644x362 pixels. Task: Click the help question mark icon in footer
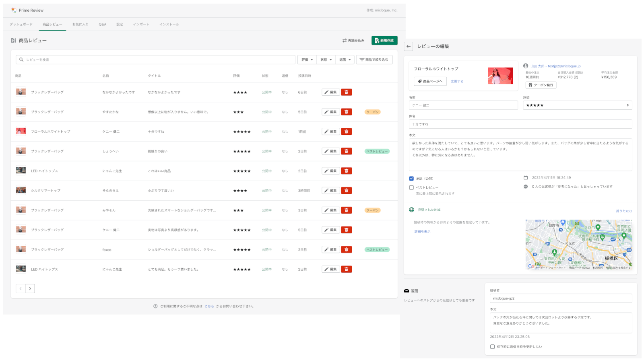tap(155, 306)
